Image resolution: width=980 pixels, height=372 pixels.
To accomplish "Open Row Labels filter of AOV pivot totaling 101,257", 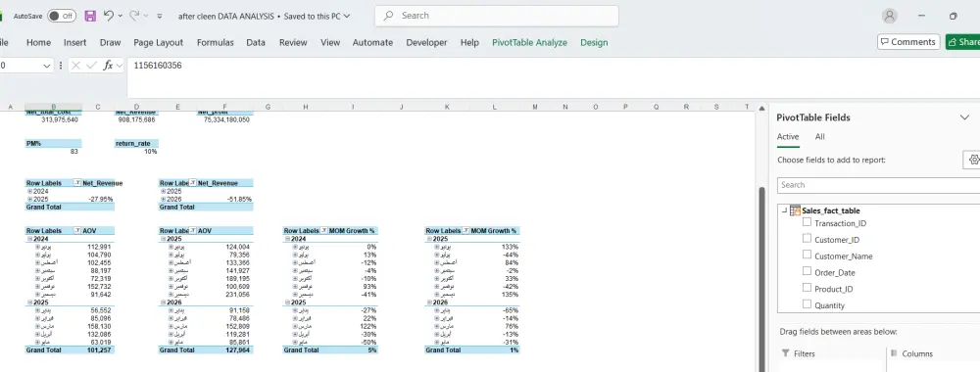I will (x=76, y=230).
